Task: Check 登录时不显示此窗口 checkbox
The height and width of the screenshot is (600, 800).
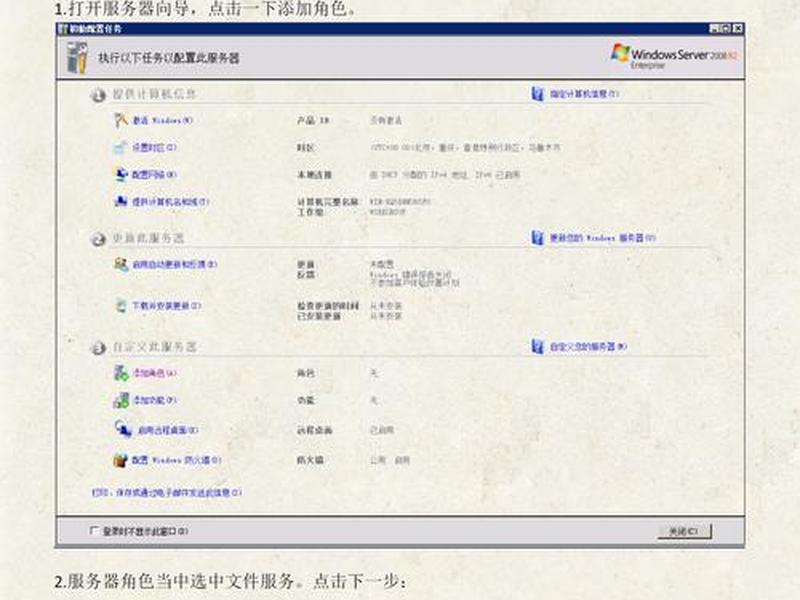Action: [94, 531]
